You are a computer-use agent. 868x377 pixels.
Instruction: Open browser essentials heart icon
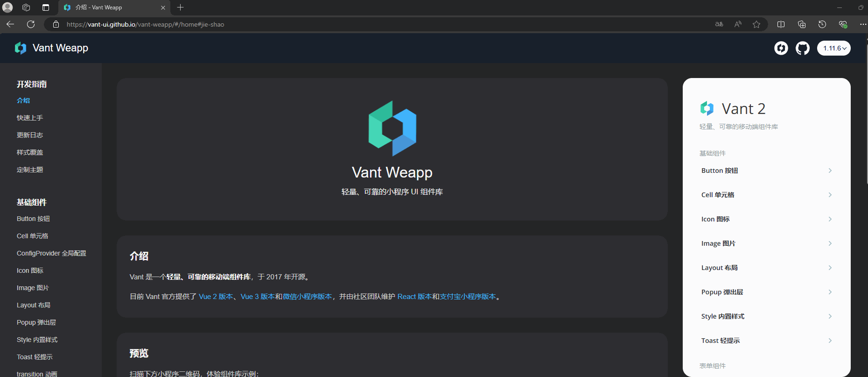coord(843,24)
